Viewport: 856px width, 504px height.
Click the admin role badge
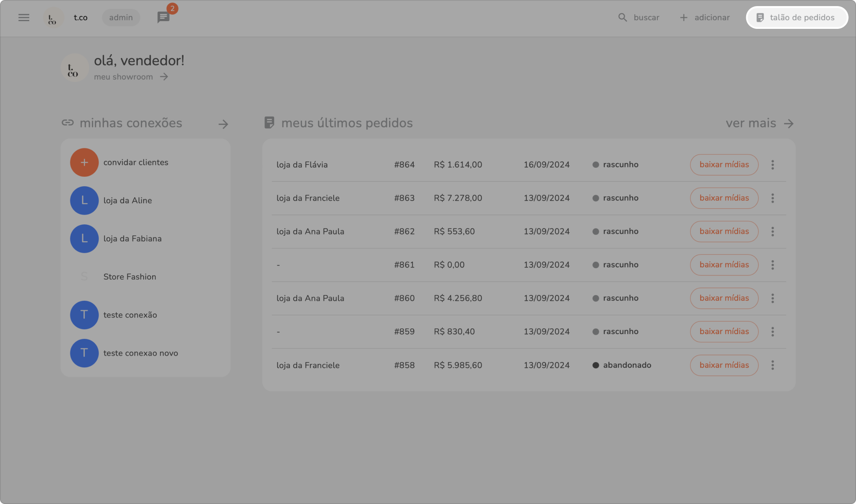121,17
